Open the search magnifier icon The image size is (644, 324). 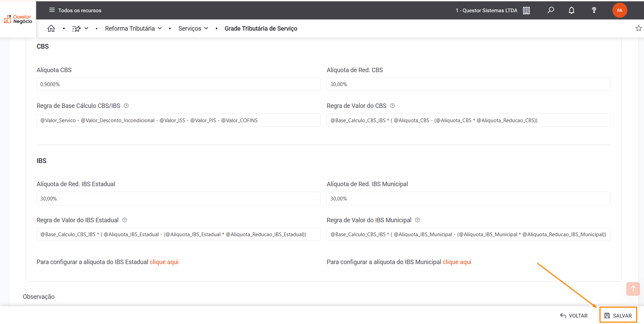click(551, 10)
